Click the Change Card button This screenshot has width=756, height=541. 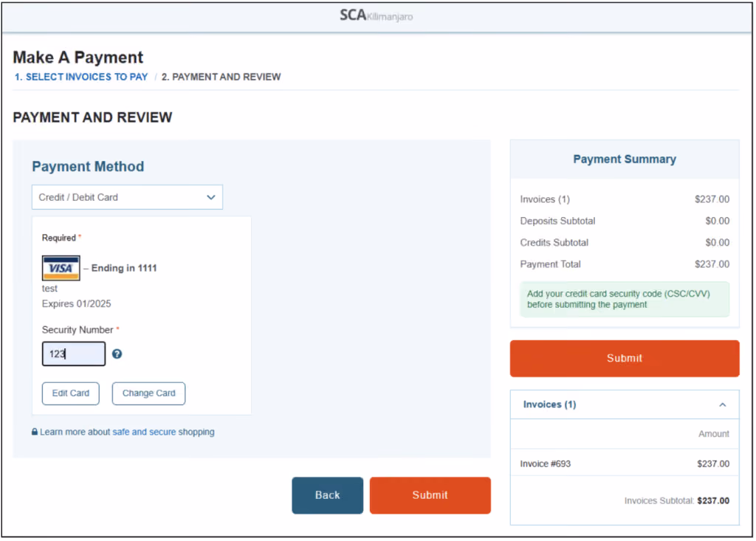point(148,393)
